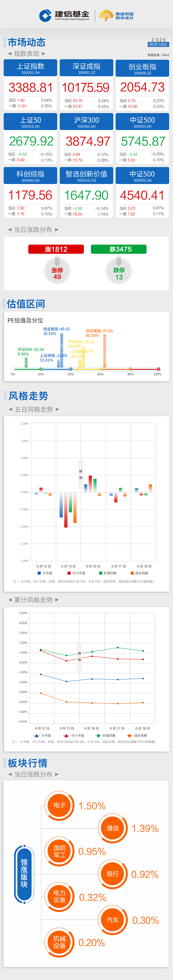Click the PE估值及分位 title
Screen dimensions: 173x980
25,320
